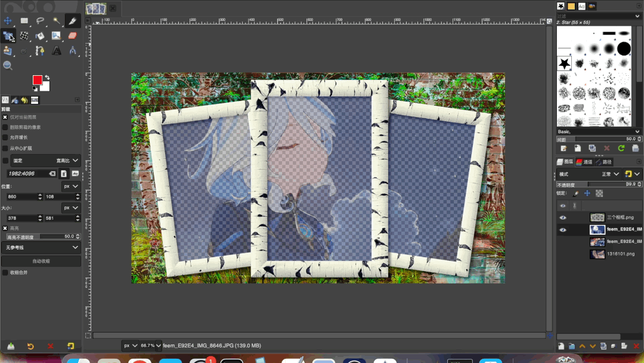Hide the '三个相框.png' layer via eye icon
Screen dimensions: 644x363
point(563,217)
